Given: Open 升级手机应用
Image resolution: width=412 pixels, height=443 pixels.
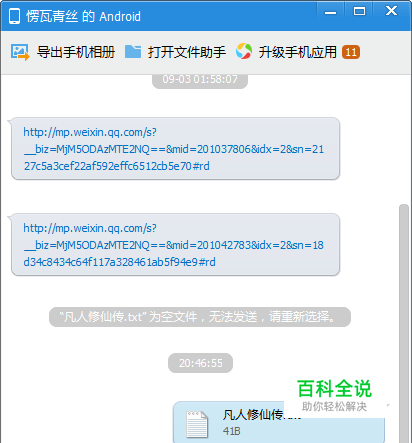Looking at the screenshot, I should (297, 52).
